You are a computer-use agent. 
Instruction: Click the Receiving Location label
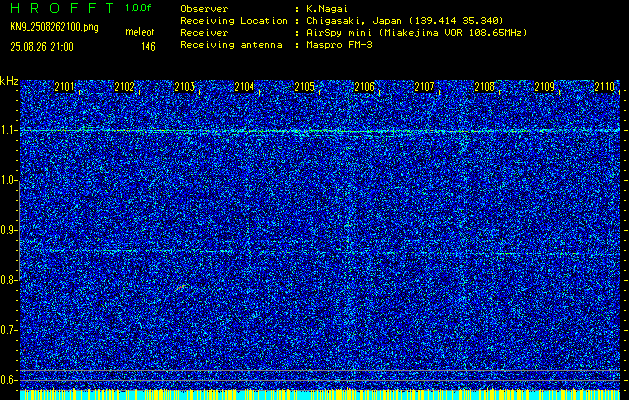pyautogui.click(x=234, y=21)
